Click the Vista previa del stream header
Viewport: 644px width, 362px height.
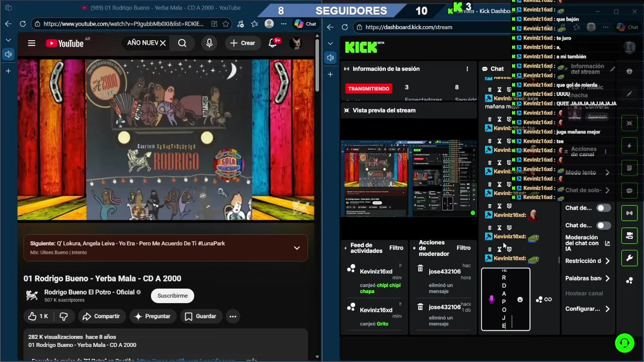[x=384, y=110]
